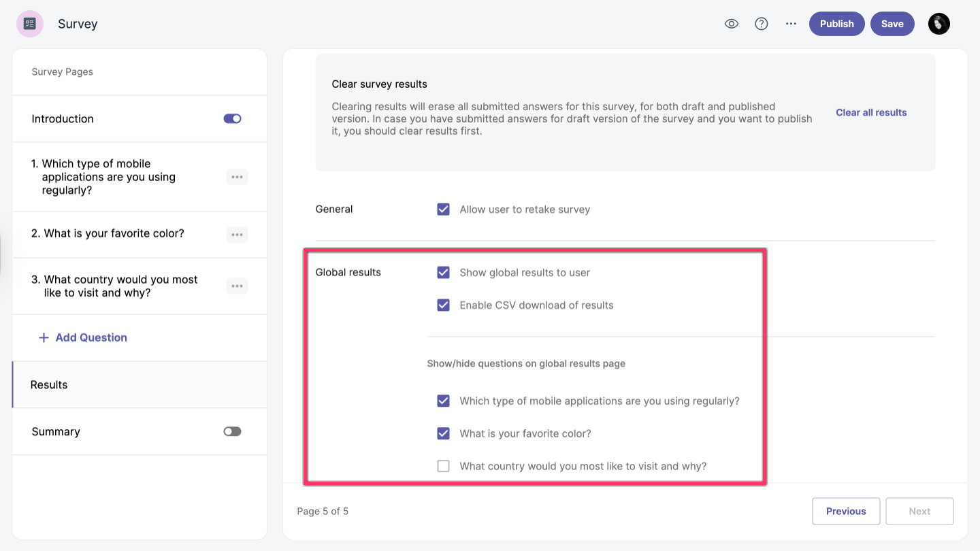Open options menu for mobile applications question
Image resolution: width=980 pixels, height=551 pixels.
237,178
